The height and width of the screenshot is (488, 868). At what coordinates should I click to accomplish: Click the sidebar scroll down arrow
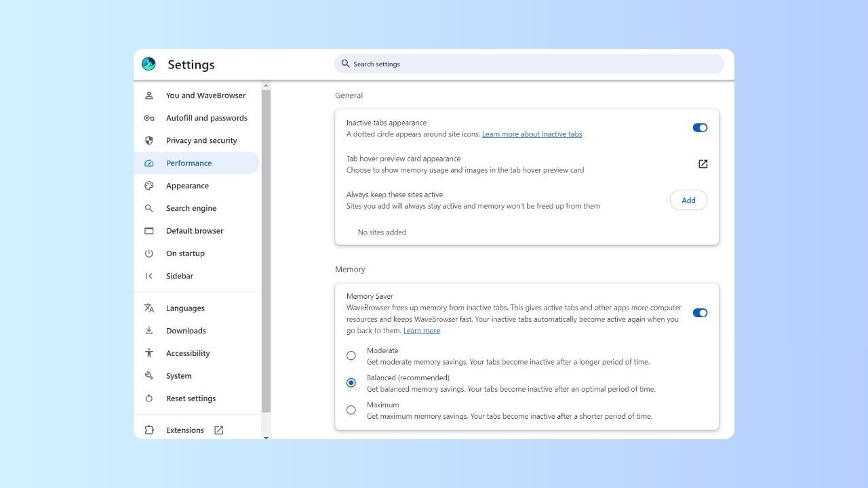coord(266,437)
